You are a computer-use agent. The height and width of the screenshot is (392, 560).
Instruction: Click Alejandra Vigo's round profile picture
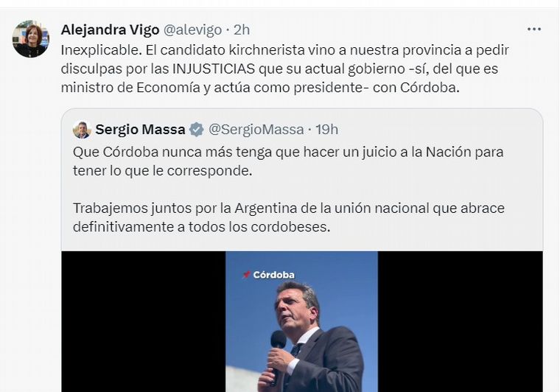point(31,38)
